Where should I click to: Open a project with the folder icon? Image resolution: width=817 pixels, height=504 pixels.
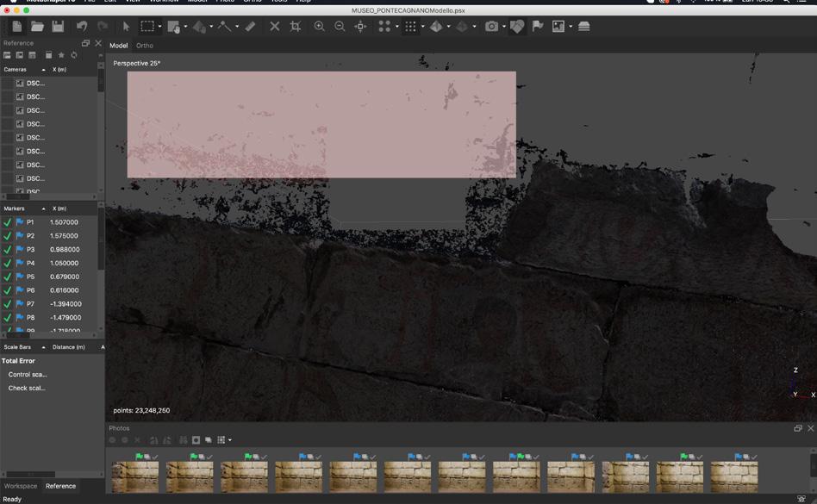pyautogui.click(x=37, y=27)
